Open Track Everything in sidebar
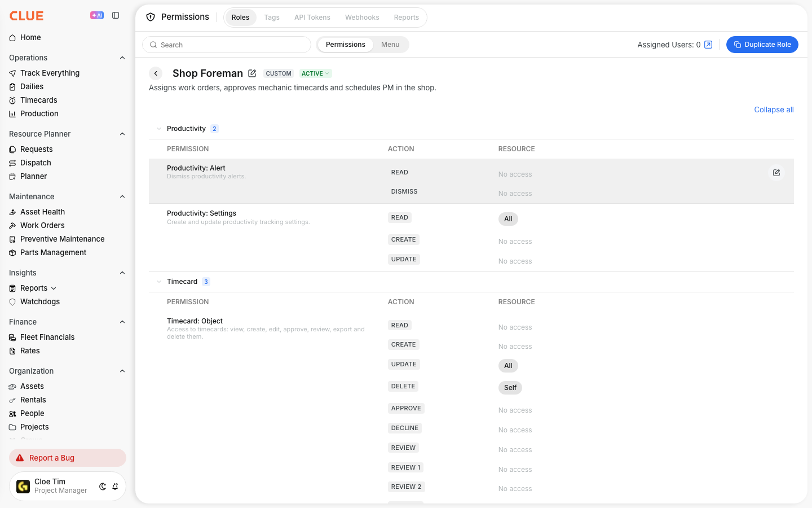Screen dimensions: 812x508 click(x=50, y=73)
